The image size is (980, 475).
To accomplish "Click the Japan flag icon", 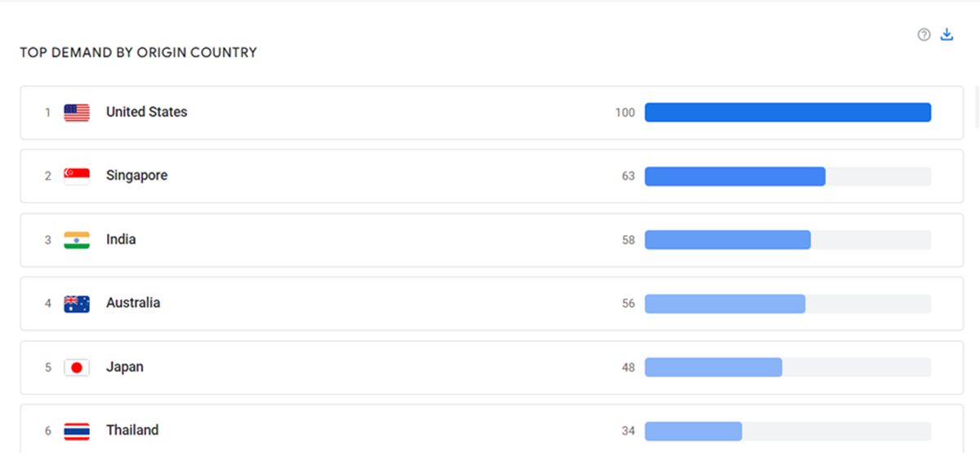I will pyautogui.click(x=77, y=367).
